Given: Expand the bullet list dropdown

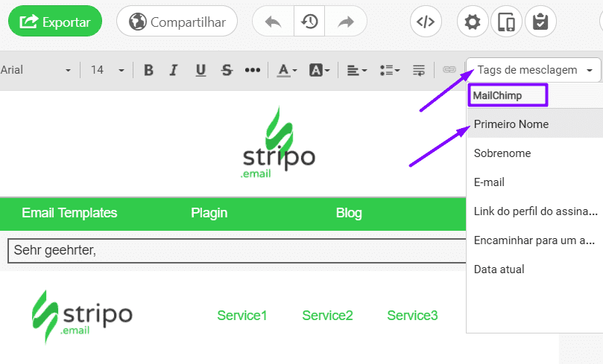Looking at the screenshot, I should tap(390, 70).
